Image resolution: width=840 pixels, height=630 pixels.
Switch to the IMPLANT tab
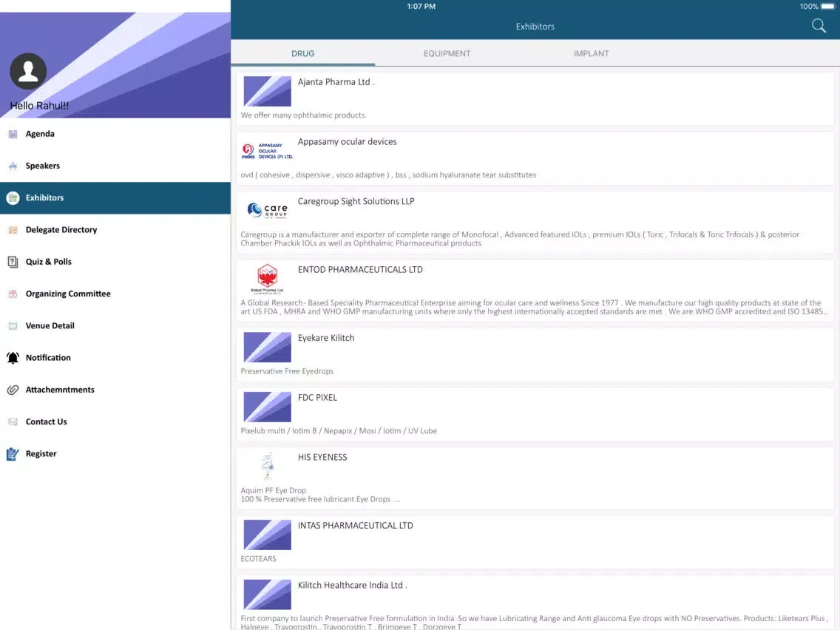[x=591, y=53]
